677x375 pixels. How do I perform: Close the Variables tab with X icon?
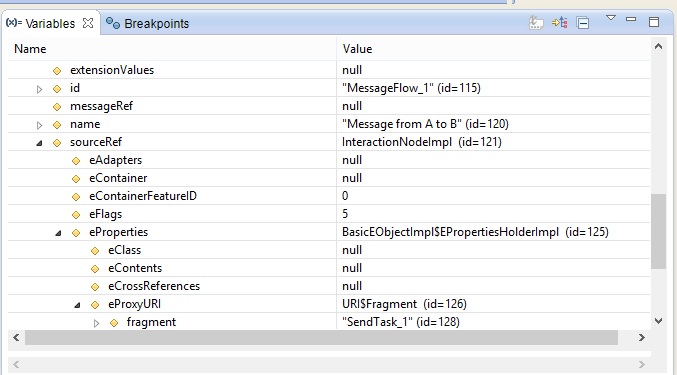pyautogui.click(x=88, y=23)
